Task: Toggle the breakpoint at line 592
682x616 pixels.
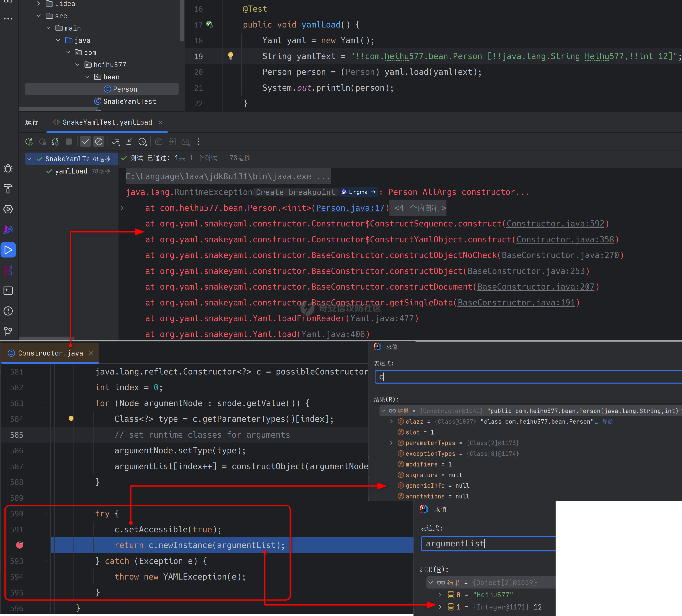Action: [20, 545]
